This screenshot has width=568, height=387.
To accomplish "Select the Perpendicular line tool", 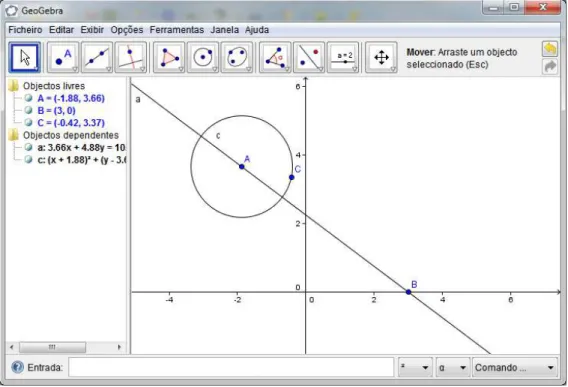I will pos(131,58).
